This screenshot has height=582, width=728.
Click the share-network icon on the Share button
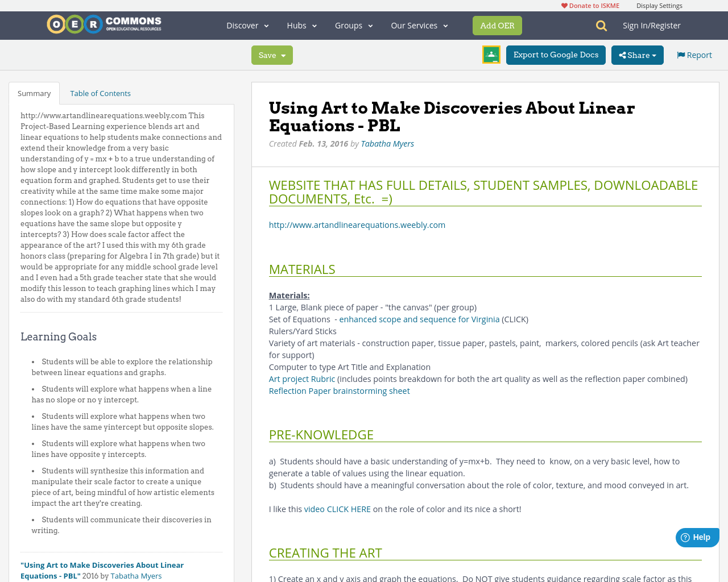pyautogui.click(x=623, y=54)
